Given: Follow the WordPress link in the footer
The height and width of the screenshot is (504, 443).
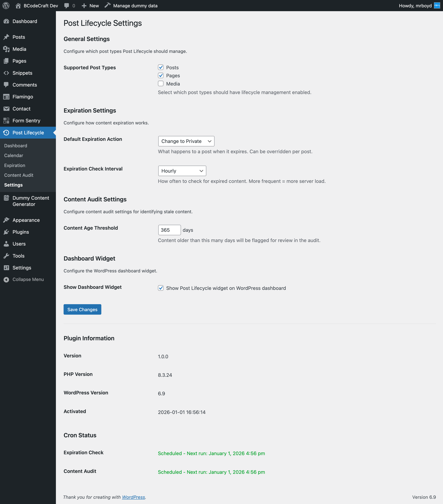Looking at the screenshot, I should click(133, 497).
